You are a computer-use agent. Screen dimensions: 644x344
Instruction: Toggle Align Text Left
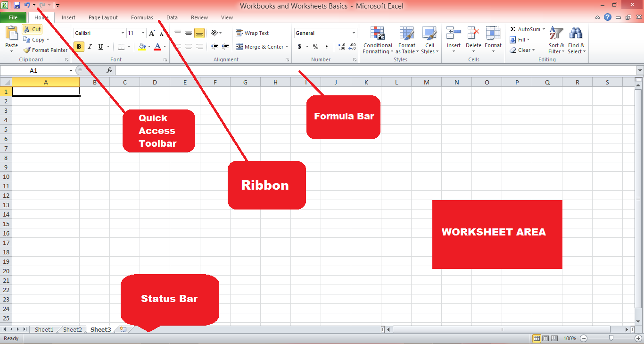178,47
